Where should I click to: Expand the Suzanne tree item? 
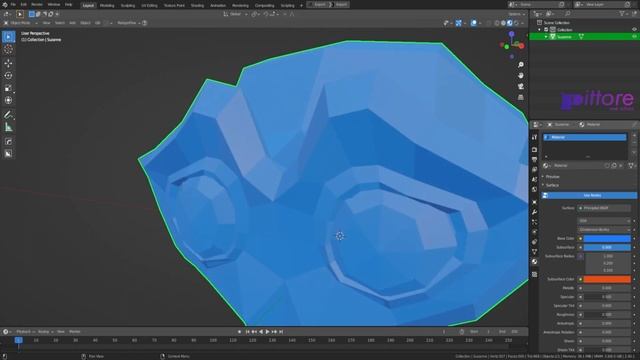click(x=546, y=37)
